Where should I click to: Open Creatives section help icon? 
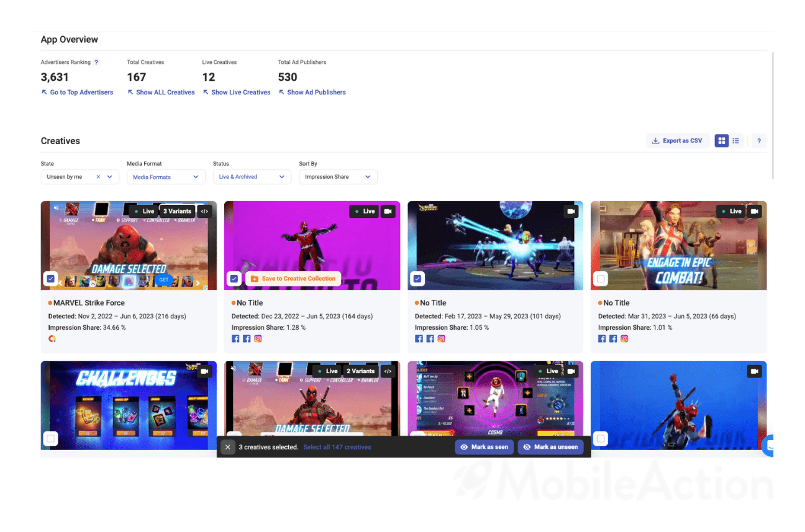[759, 141]
